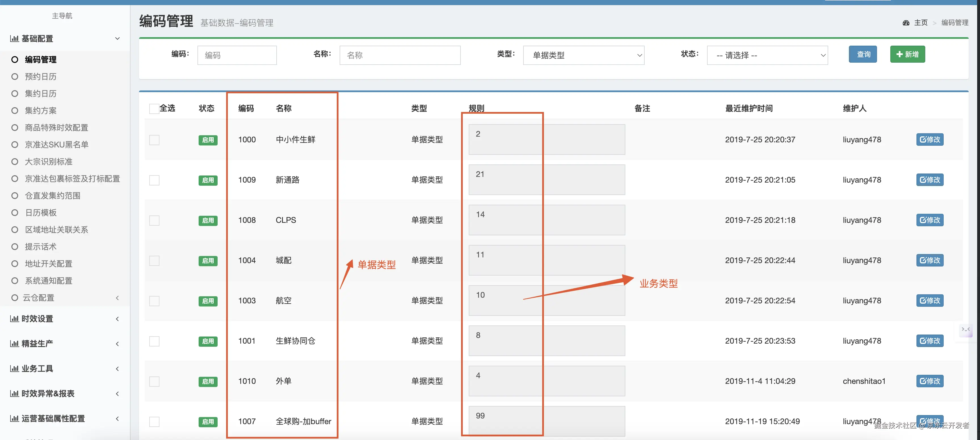Click the bar-chart icon beside 运营基础属性配置
The width and height of the screenshot is (980, 440).
click(14, 418)
